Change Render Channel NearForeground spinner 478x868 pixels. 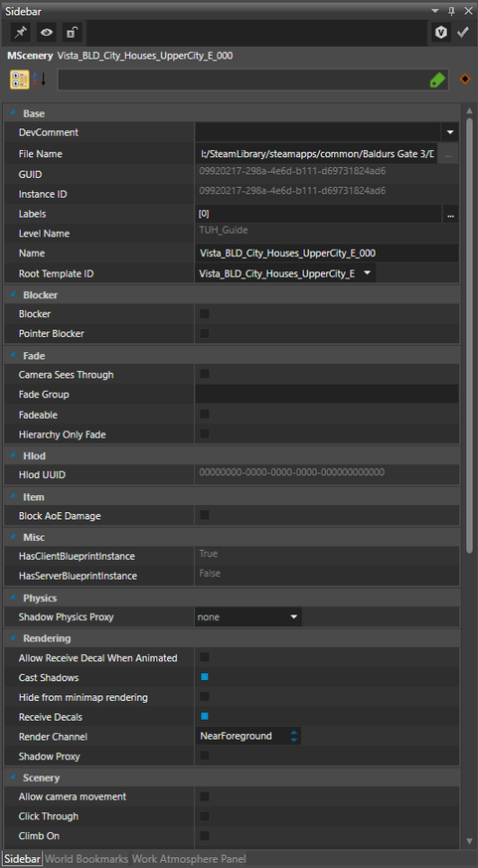pos(294,736)
